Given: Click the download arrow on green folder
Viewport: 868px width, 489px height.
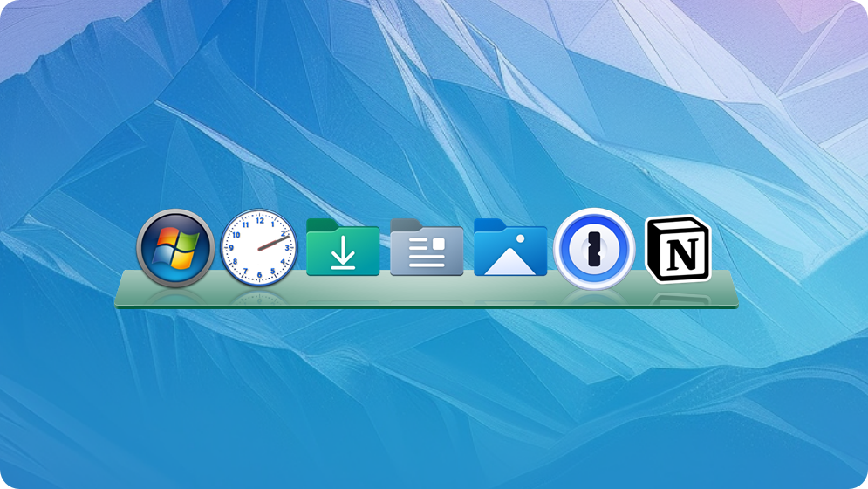Looking at the screenshot, I should pyautogui.click(x=343, y=252).
